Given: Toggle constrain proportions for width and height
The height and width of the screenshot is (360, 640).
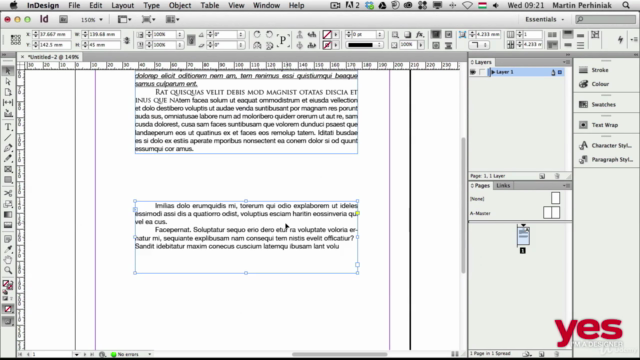Looking at the screenshot, I should tap(127, 40).
